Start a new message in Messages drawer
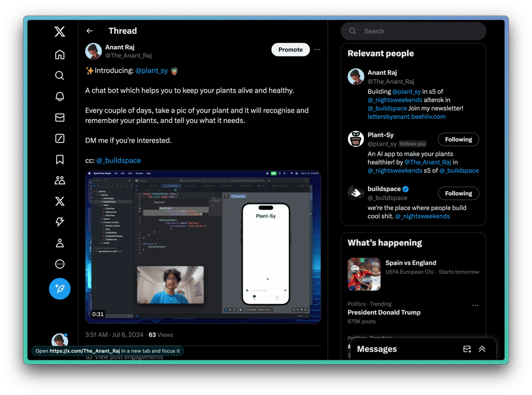The width and height of the screenshot is (532, 395). click(467, 349)
